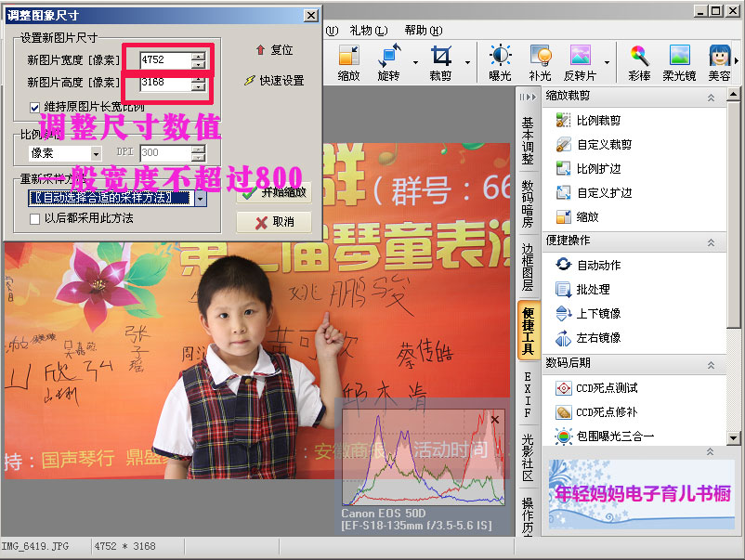The image size is (745, 560).
Task: Click the 复位 reset button
Action: [x=275, y=50]
